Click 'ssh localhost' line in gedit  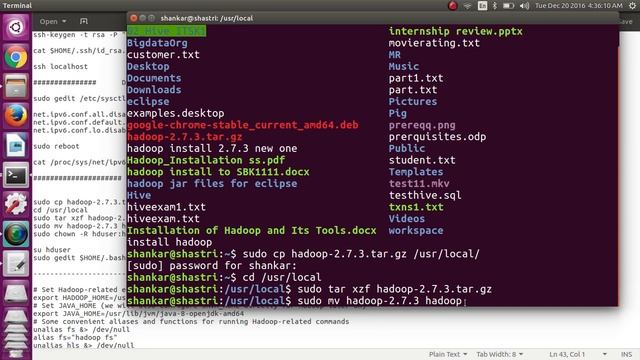point(60,67)
